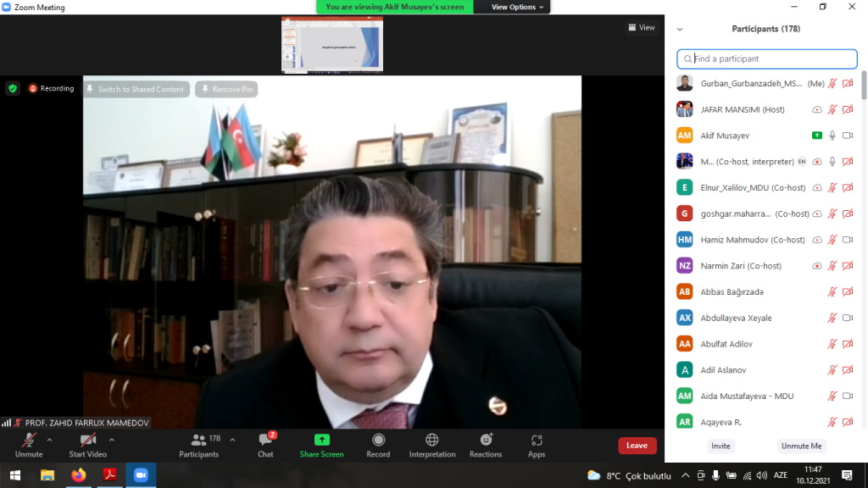Open audio options arrow beside Unmute
The height and width of the screenshot is (488, 868).
49,441
